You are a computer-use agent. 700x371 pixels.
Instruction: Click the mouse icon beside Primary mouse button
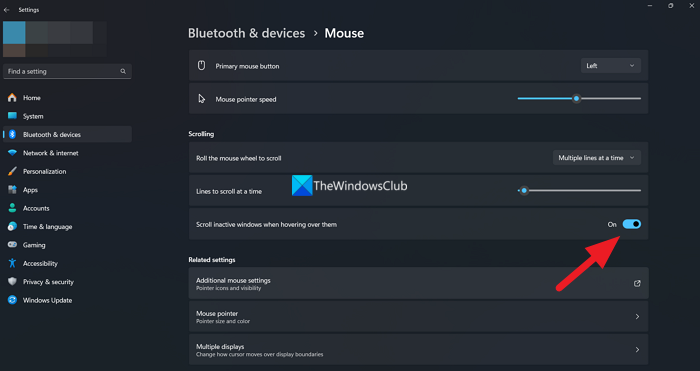point(201,66)
